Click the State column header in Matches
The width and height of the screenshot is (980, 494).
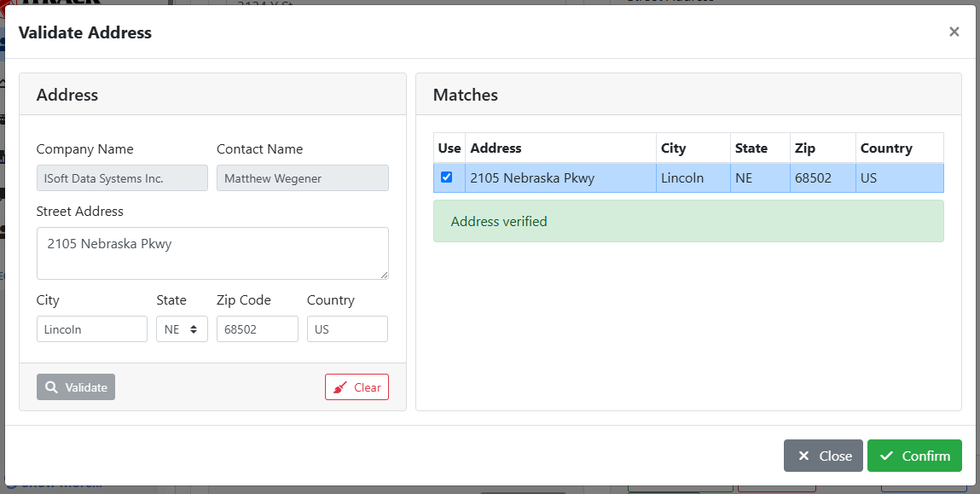click(751, 148)
